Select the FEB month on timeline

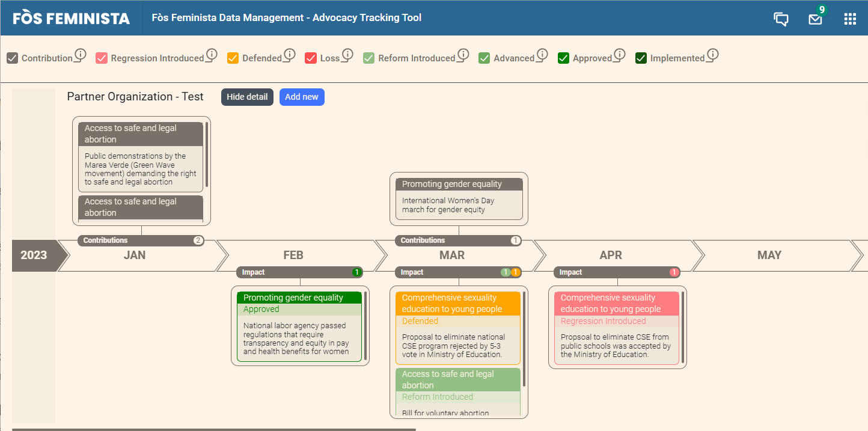(293, 255)
